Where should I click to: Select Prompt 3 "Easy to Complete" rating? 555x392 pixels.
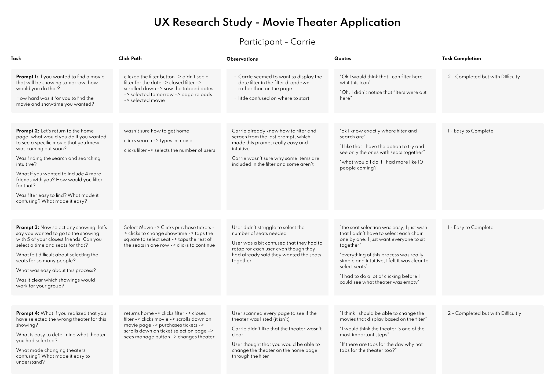470,227
